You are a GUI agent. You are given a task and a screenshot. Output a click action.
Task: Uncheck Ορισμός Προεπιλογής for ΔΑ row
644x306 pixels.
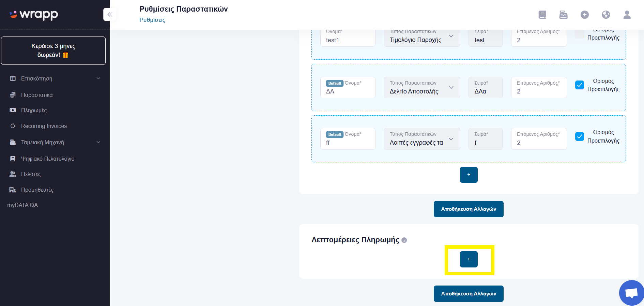[x=580, y=85]
